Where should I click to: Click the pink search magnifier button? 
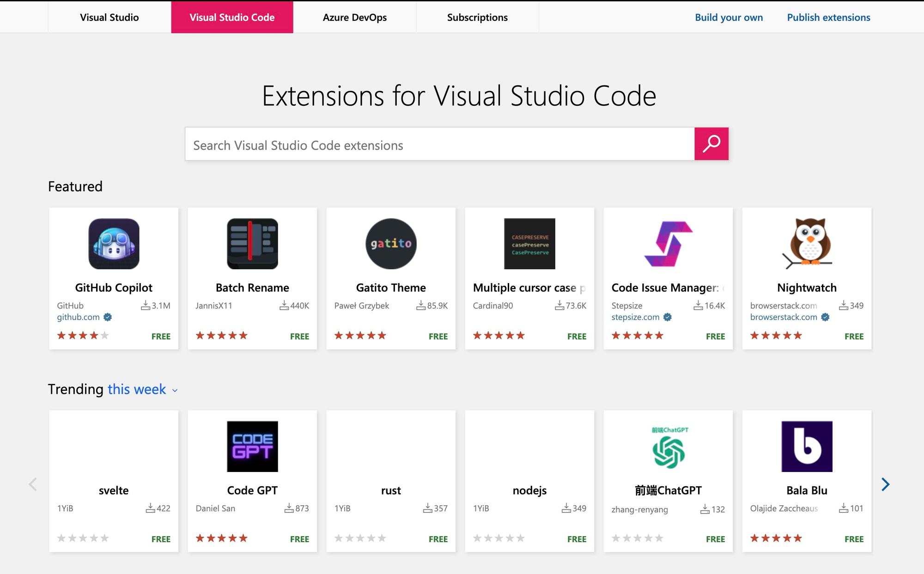coord(711,144)
